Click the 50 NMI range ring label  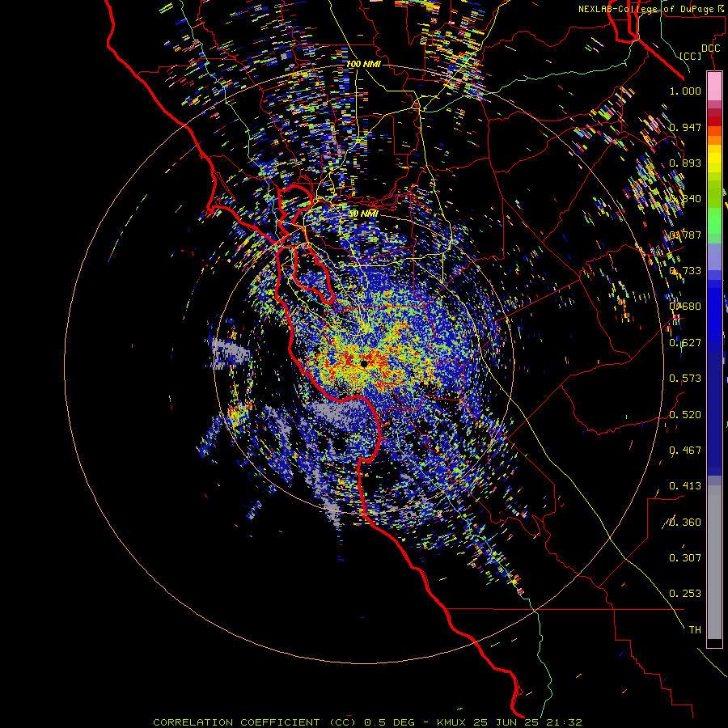coord(363,214)
